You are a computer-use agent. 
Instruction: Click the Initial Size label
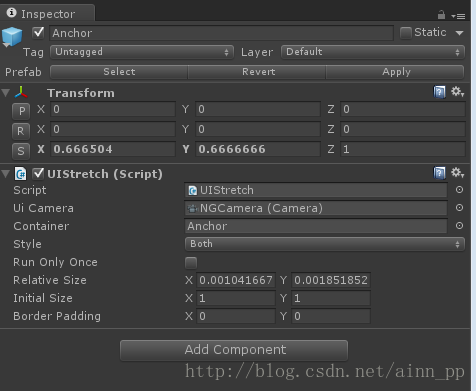(x=43, y=298)
